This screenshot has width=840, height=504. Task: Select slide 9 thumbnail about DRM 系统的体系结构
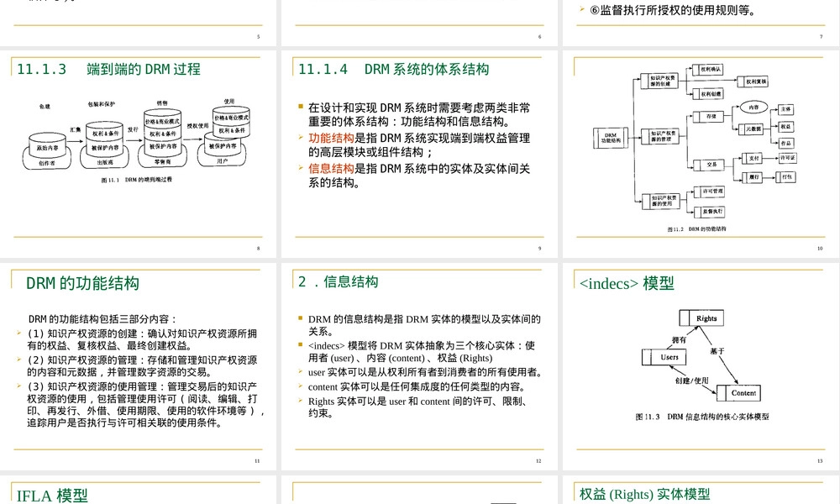(419, 154)
